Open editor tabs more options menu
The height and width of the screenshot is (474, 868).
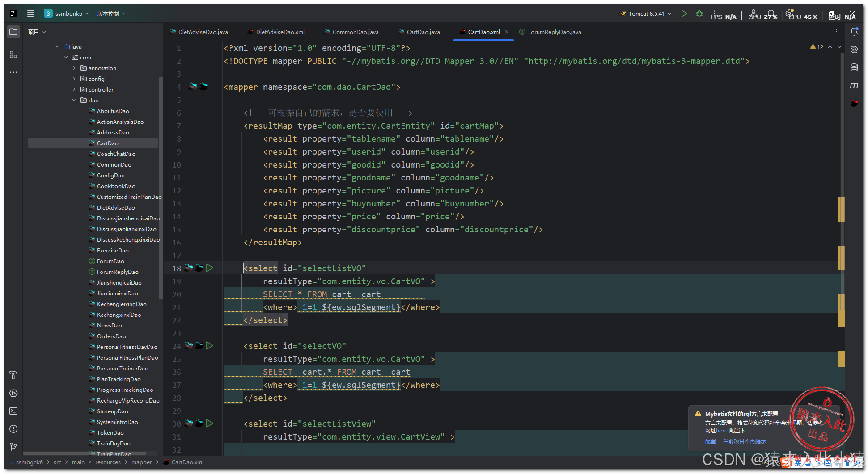836,32
